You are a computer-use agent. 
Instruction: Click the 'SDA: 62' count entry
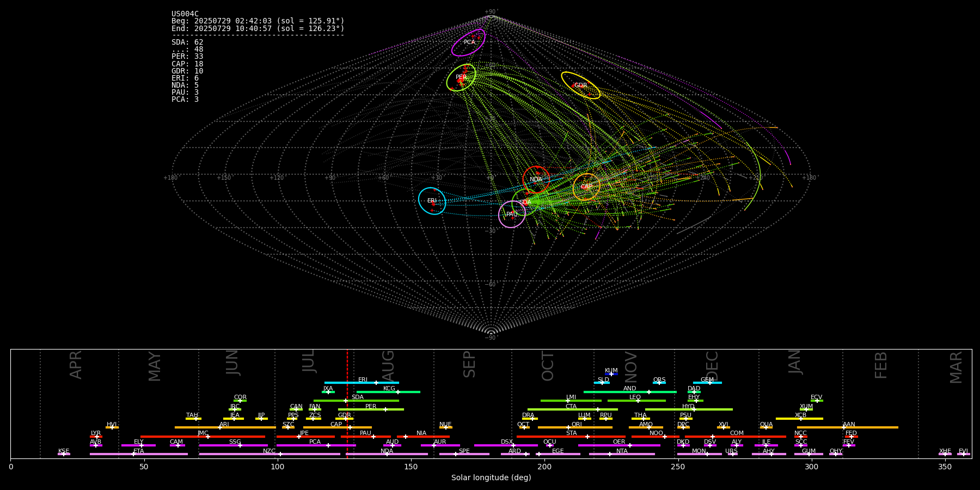click(x=187, y=42)
